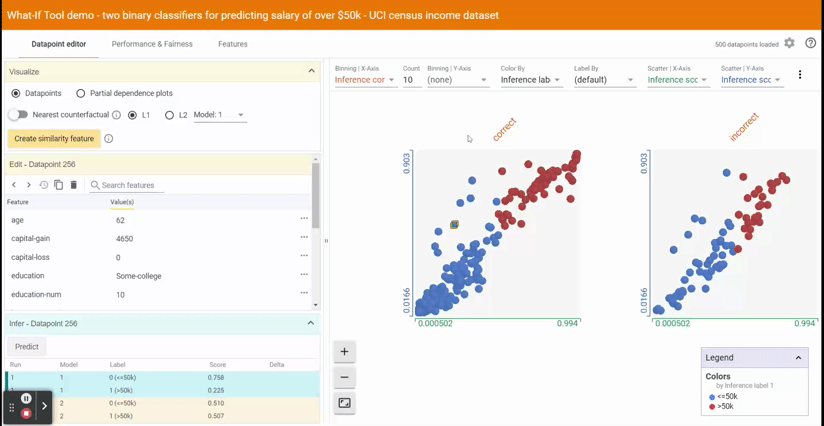Image resolution: width=824 pixels, height=426 pixels.
Task: Collapse the Visualize panel
Action: click(311, 71)
